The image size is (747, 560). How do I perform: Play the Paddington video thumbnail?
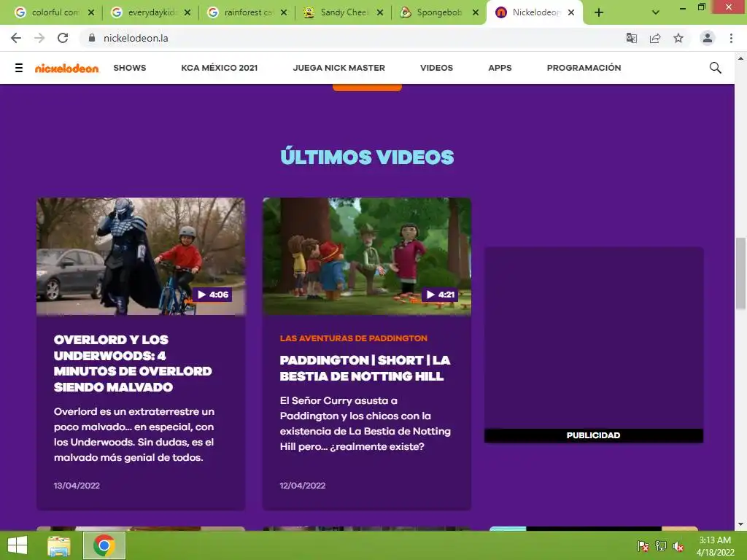367,256
